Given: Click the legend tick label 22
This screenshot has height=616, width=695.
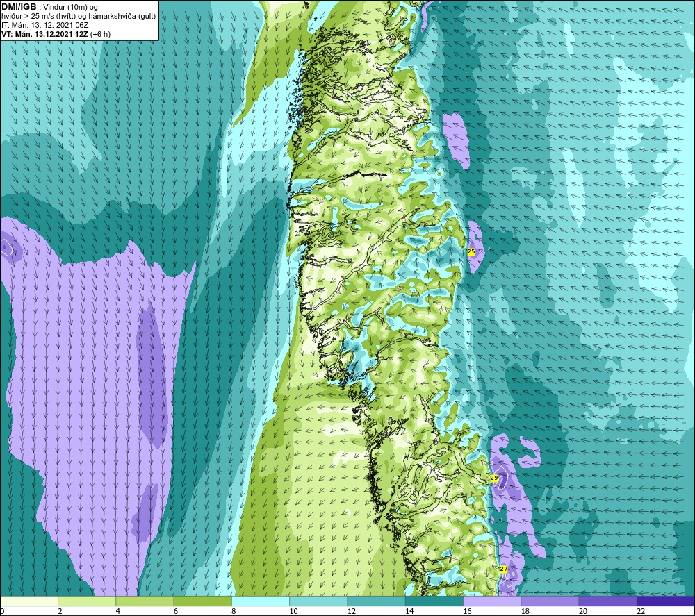Looking at the screenshot, I should coord(641,611).
